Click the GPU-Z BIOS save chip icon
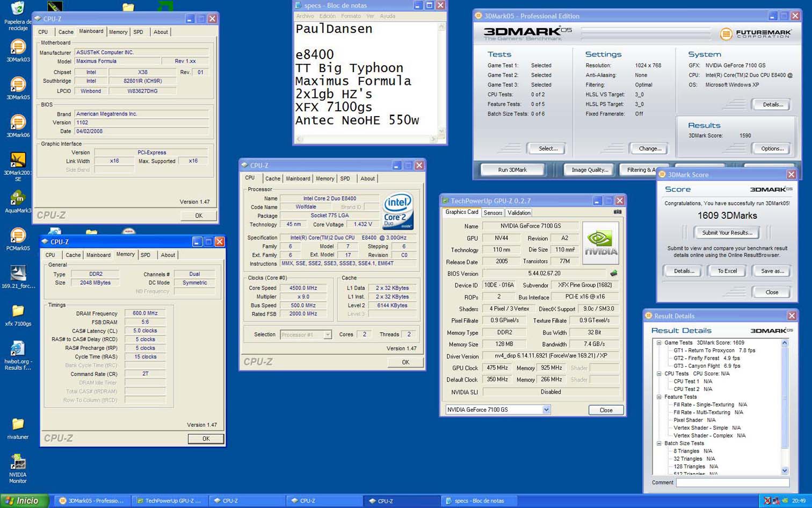The image size is (812, 508). click(613, 273)
